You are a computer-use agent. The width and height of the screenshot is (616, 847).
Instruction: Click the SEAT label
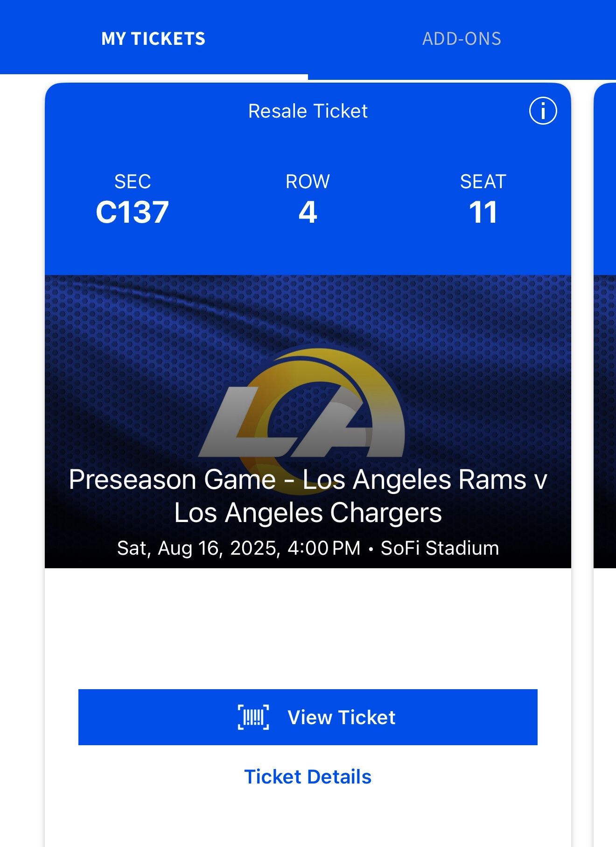(483, 182)
